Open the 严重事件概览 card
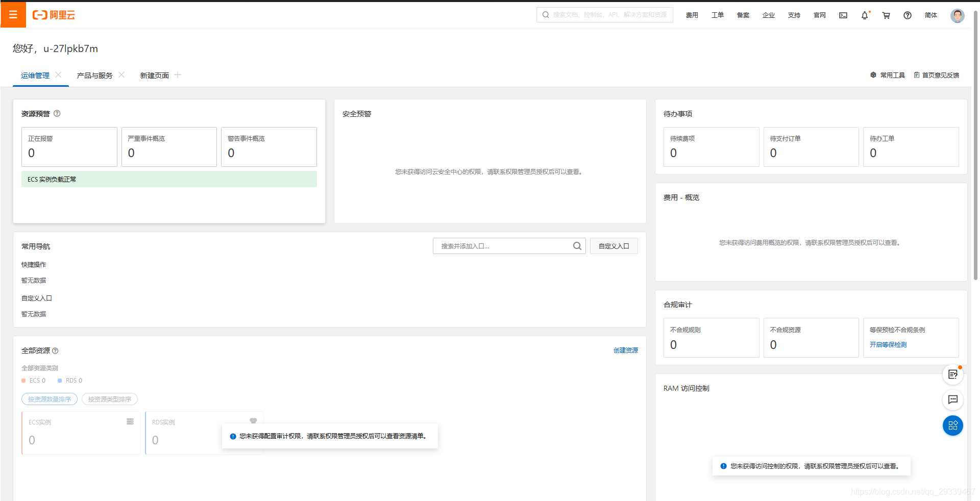This screenshot has width=980, height=501. pyautogui.click(x=169, y=147)
